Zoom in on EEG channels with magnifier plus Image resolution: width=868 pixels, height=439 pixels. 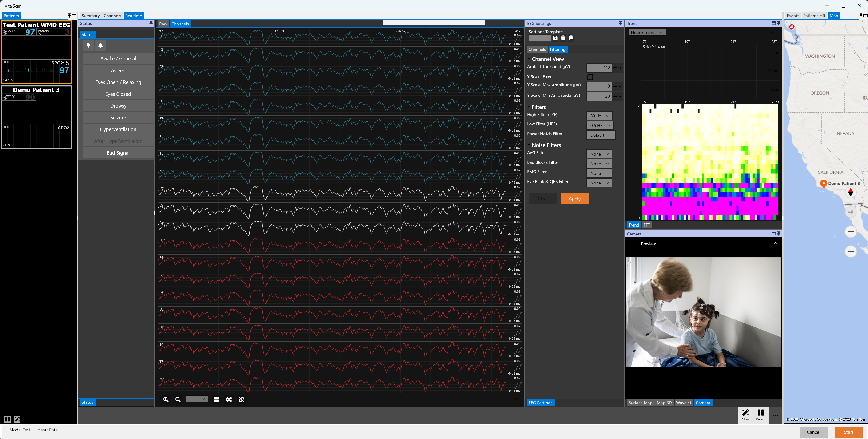coord(166,399)
